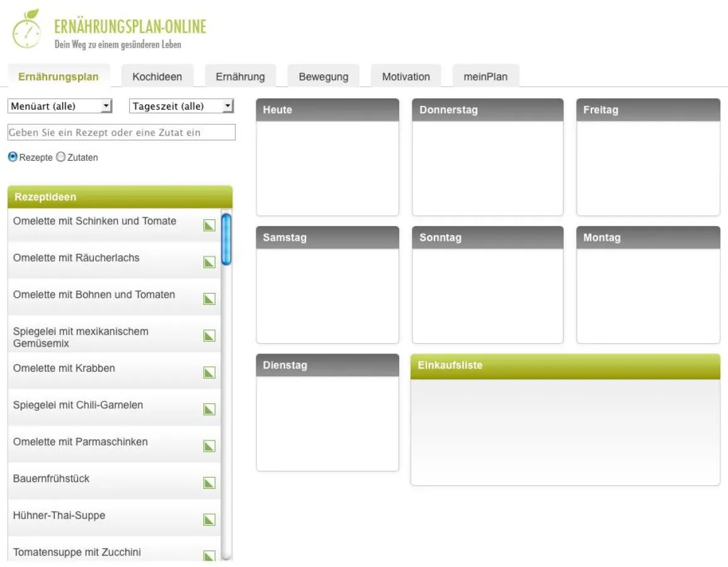Viewport: 728px width, 567px height.
Task: Click green icon for Omelette mit Krabben
Action: tap(209, 372)
